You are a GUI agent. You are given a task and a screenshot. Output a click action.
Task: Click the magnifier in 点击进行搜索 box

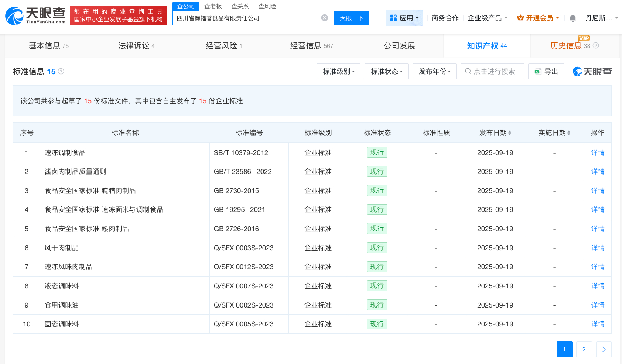468,71
